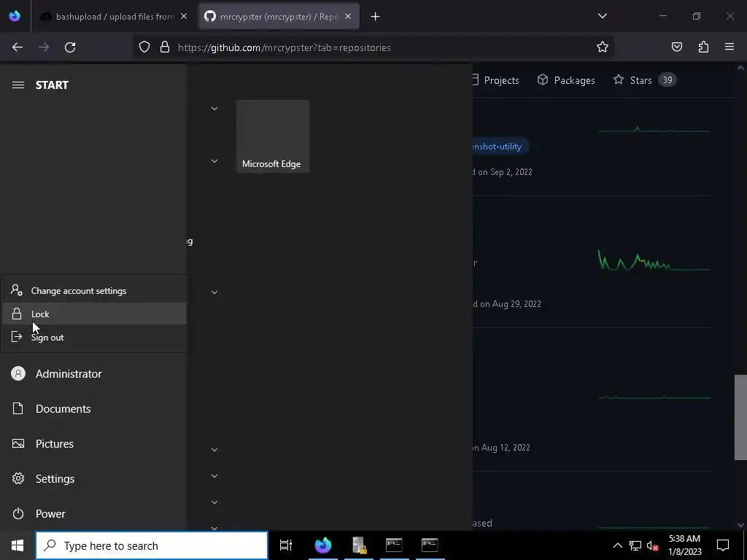This screenshot has width=747, height=560.
Task: Bookmark this page with the star
Action: [602, 47]
